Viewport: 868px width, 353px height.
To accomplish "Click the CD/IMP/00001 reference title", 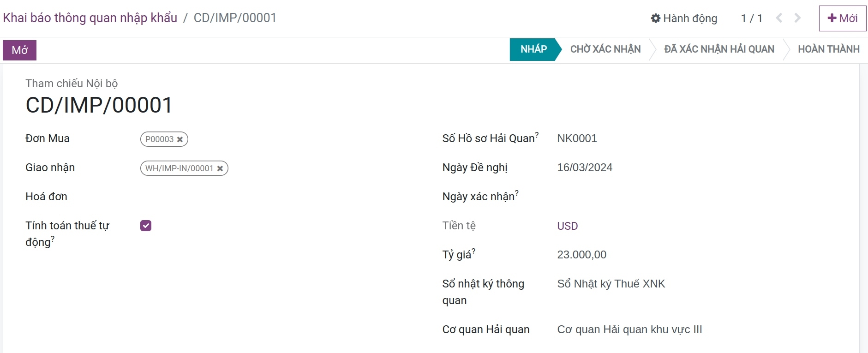I will pyautogui.click(x=99, y=105).
